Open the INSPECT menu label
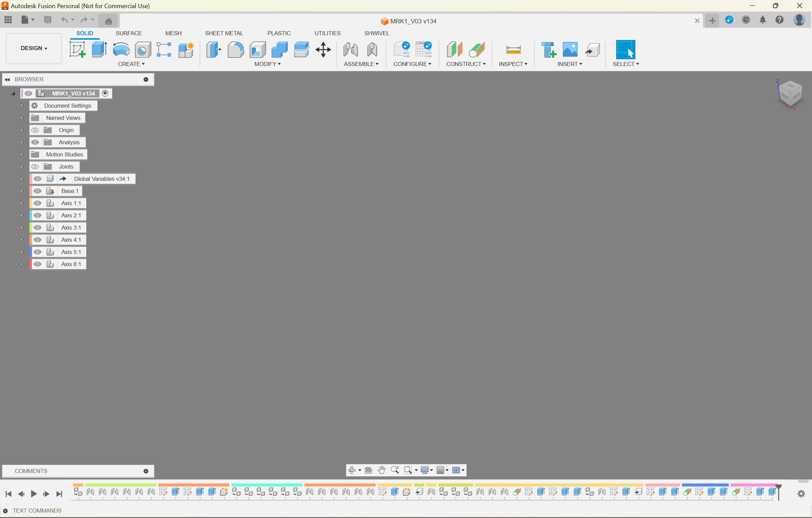 pos(513,64)
